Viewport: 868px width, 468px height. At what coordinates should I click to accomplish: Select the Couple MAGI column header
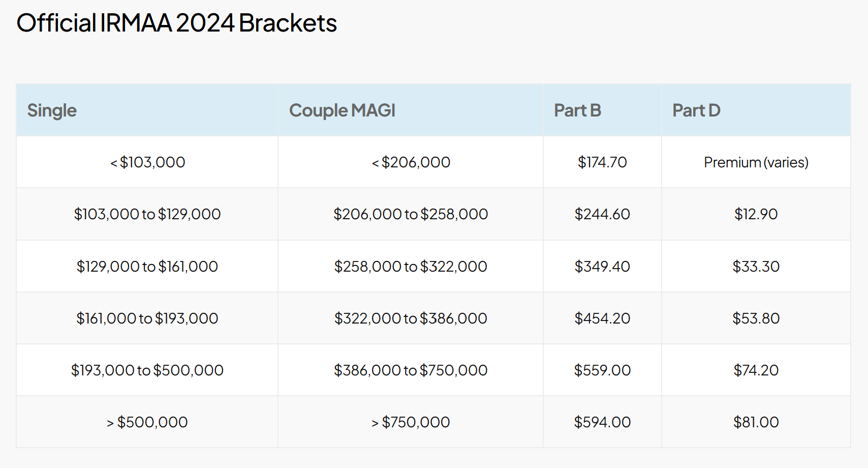click(x=342, y=110)
